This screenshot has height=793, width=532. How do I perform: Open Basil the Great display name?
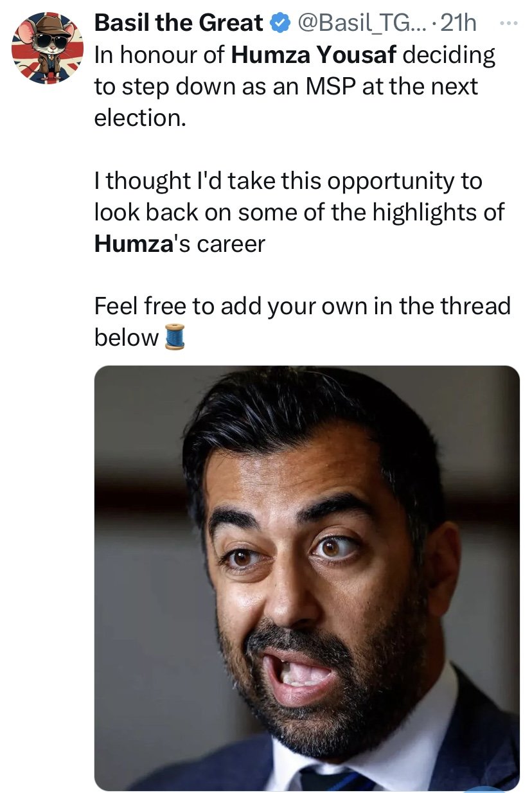179,24
